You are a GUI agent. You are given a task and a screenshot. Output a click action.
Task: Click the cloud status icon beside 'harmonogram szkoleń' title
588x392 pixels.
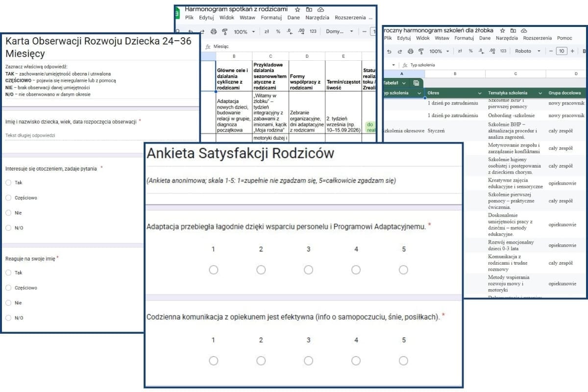[x=524, y=30]
